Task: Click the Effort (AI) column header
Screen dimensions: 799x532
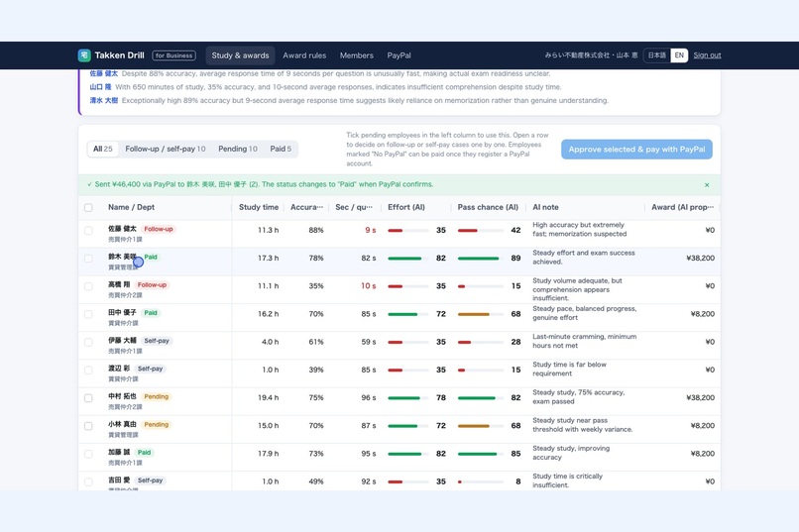Action: [406, 207]
